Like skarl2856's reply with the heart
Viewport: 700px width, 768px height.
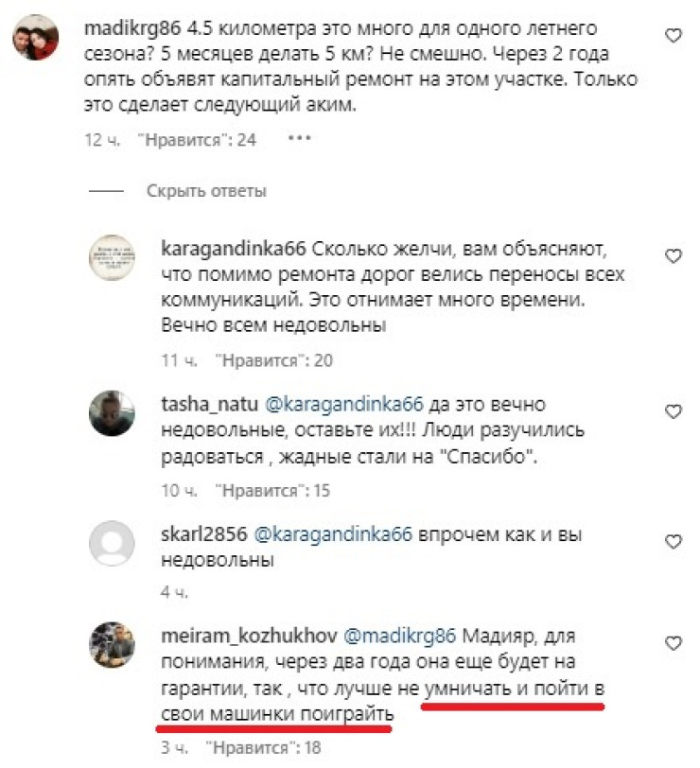click(x=674, y=541)
